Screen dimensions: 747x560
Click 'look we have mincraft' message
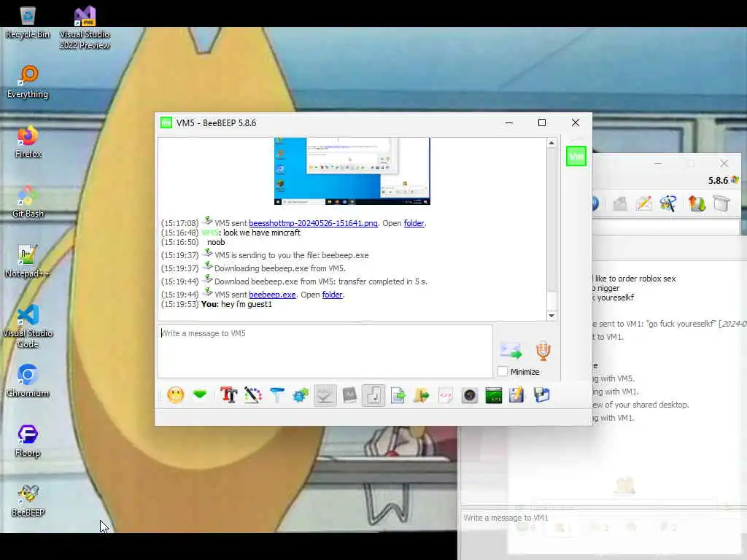(x=262, y=233)
